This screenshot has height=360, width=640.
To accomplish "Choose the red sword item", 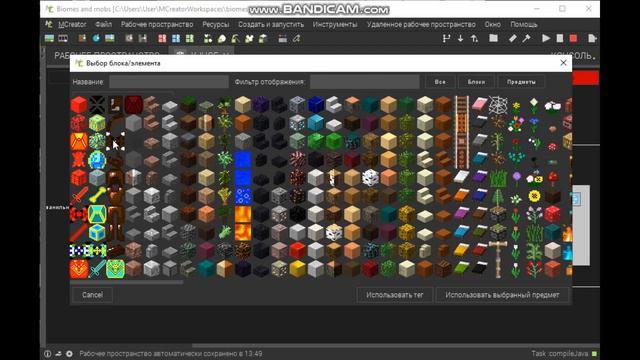I will [x=79, y=195].
